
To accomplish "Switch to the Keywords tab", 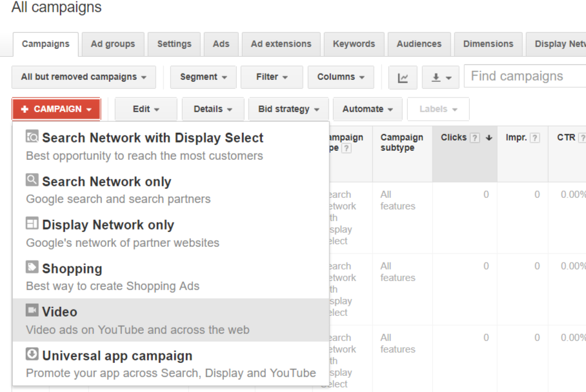I will coord(354,44).
